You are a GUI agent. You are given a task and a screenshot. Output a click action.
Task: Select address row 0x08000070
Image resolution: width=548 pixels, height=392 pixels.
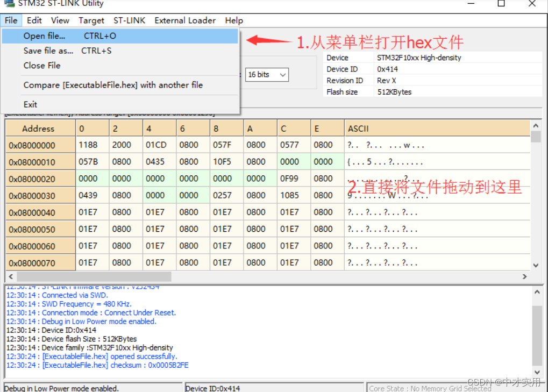tap(40, 263)
